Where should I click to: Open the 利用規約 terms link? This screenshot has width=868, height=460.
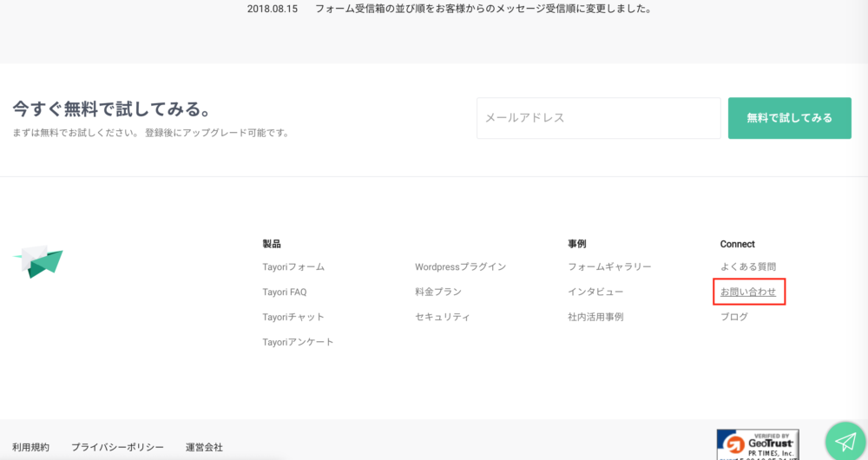pyautogui.click(x=30, y=447)
